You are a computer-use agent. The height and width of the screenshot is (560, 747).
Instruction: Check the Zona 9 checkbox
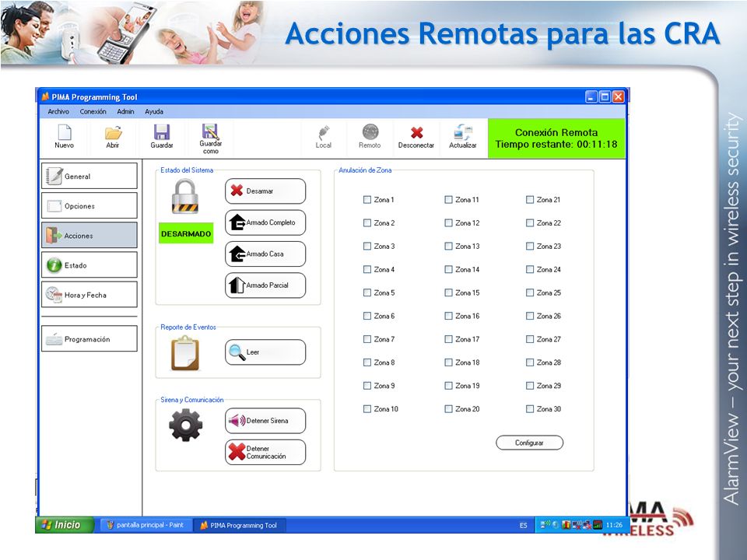[366, 386]
